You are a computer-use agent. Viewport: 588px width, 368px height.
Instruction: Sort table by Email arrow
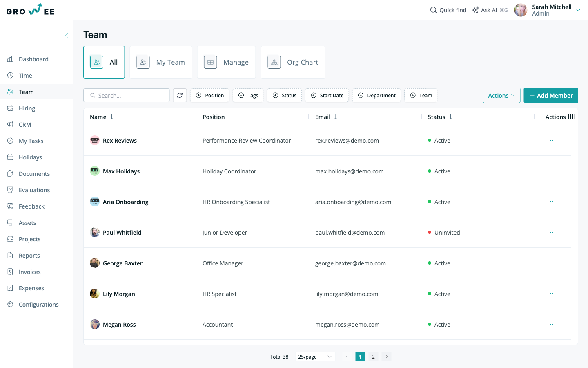tap(336, 117)
